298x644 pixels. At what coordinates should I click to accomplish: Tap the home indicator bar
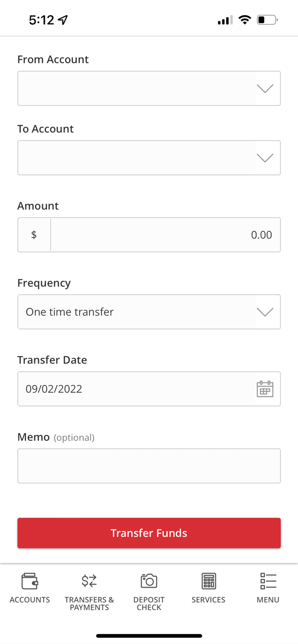[x=149, y=636]
